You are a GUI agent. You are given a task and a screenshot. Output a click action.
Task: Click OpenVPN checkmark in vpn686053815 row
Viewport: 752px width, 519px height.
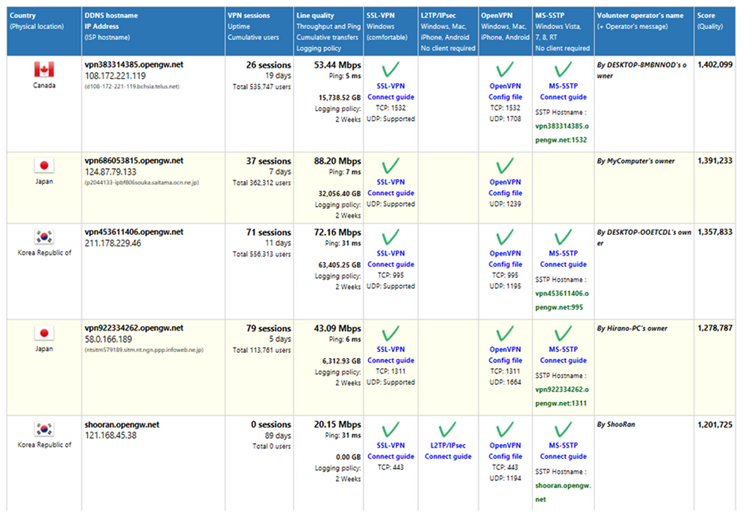click(x=505, y=165)
